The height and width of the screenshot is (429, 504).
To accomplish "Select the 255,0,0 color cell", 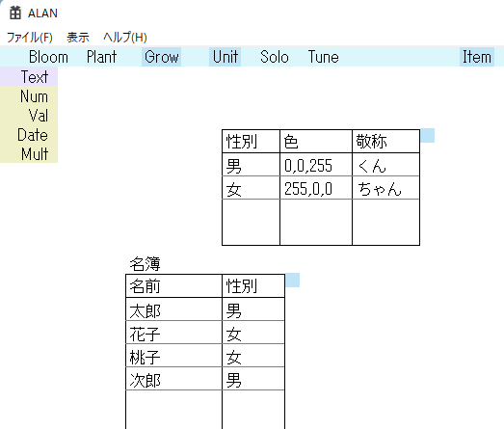I will (x=316, y=188).
